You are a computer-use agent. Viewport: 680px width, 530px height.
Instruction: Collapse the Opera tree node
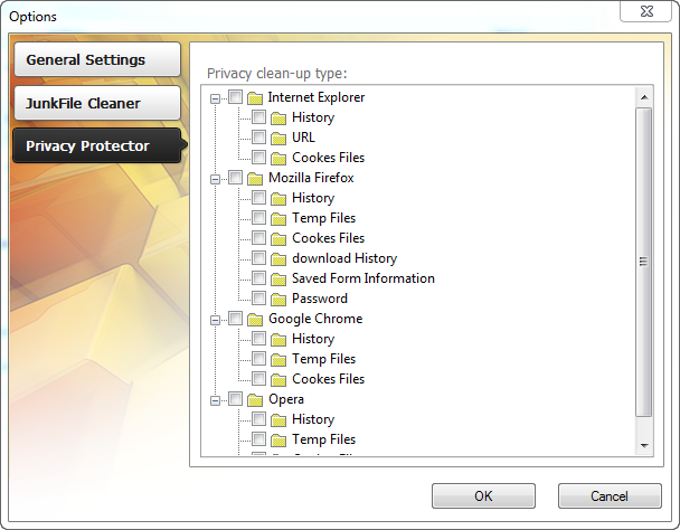(x=215, y=400)
